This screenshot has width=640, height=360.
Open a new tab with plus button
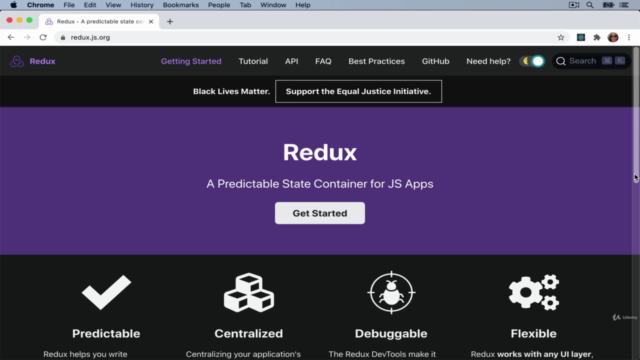coord(170,22)
